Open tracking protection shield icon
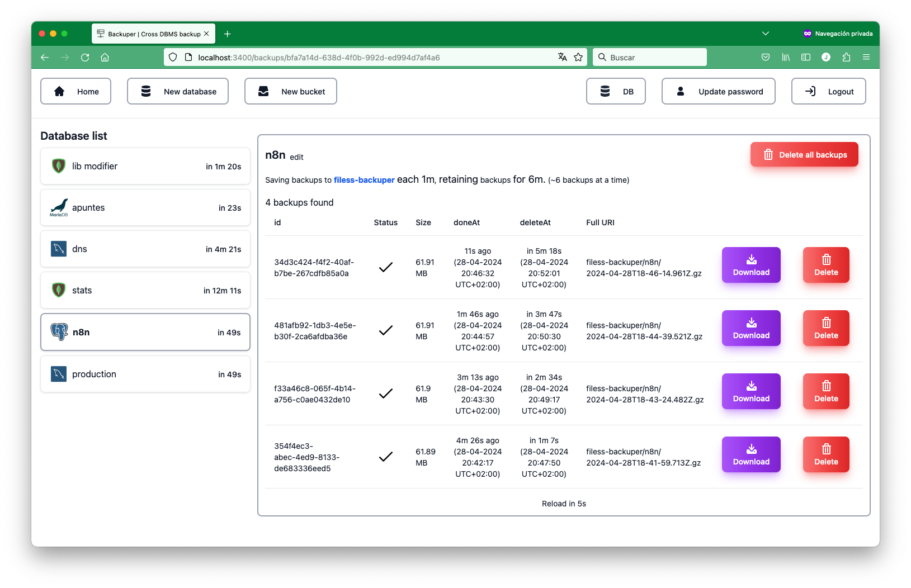Viewport: 911px width, 588px height. (x=173, y=57)
